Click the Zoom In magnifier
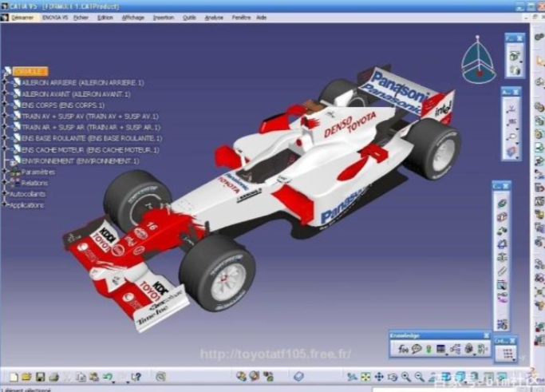This screenshot has width=545, height=392. tap(406, 377)
